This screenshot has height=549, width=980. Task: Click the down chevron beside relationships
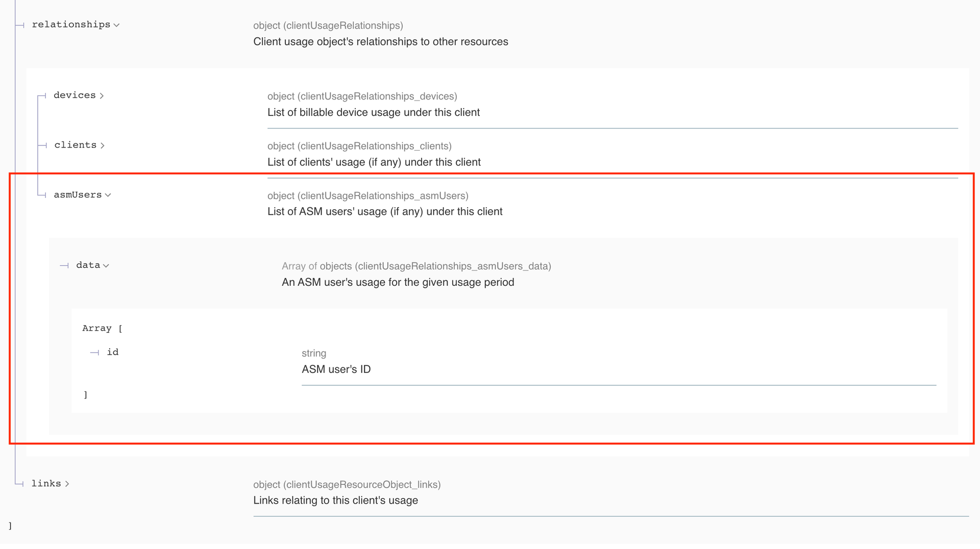click(x=116, y=25)
